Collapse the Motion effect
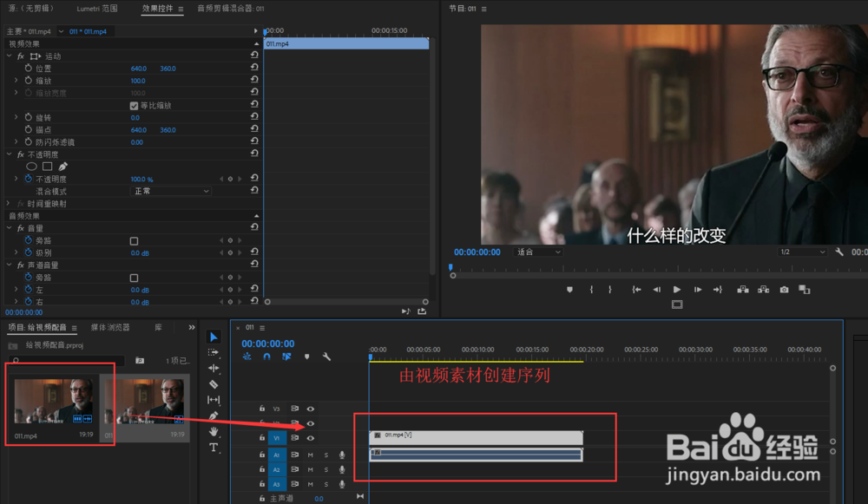Viewport: 868px width, 504px height. point(9,56)
